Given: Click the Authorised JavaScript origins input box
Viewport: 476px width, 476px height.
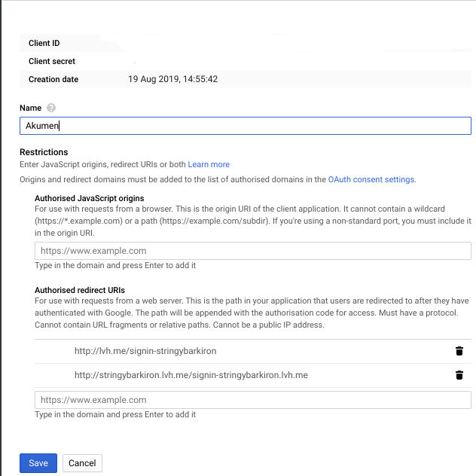Looking at the screenshot, I should point(253,251).
